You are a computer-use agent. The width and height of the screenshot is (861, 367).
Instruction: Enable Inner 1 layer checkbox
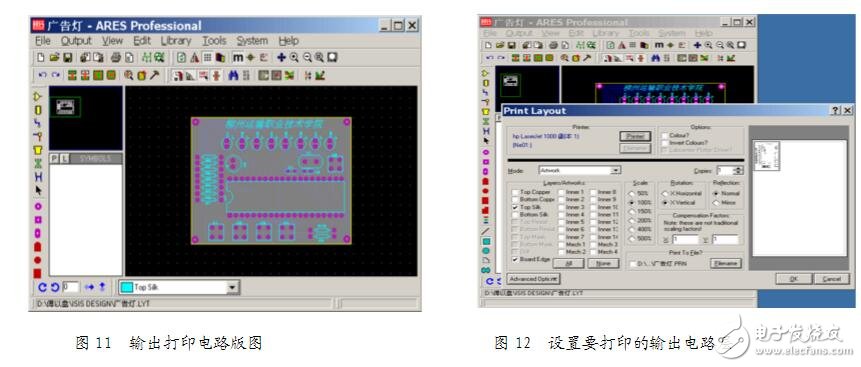tap(562, 192)
